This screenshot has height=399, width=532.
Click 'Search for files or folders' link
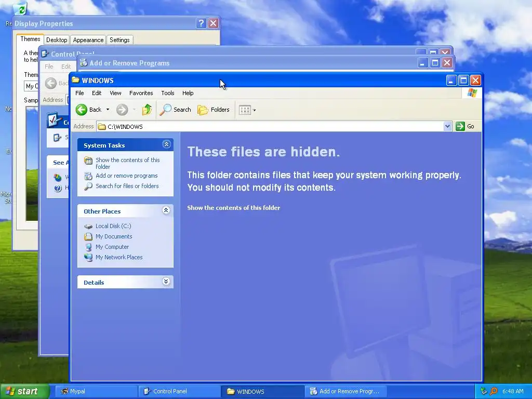pos(127,186)
